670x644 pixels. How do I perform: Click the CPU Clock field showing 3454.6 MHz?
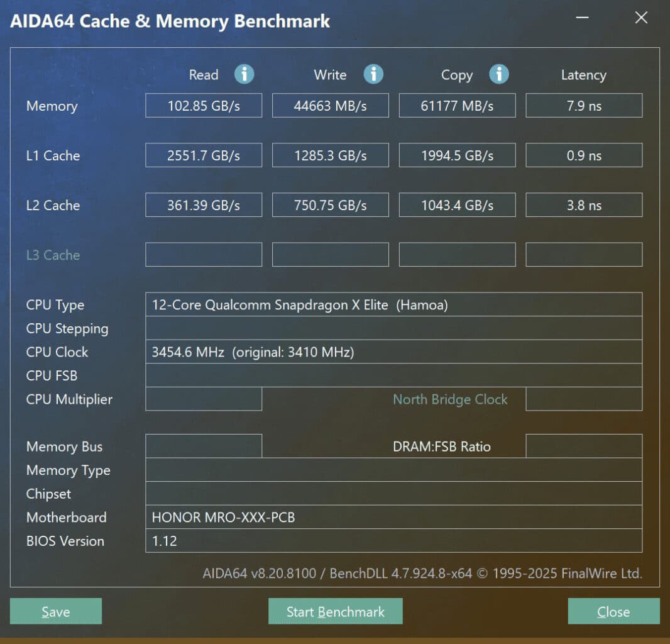pyautogui.click(x=393, y=352)
